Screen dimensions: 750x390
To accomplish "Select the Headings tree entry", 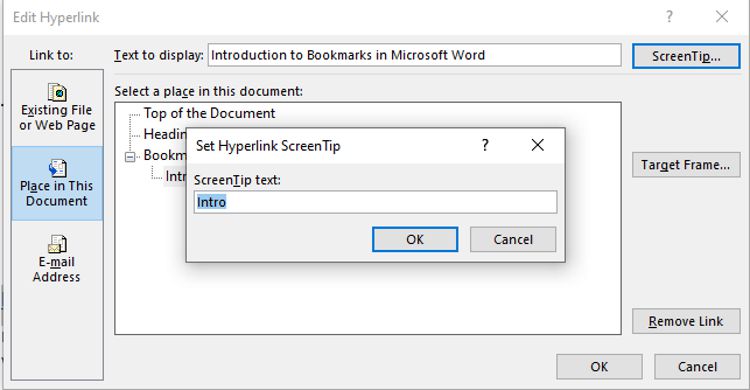I will pos(165,134).
